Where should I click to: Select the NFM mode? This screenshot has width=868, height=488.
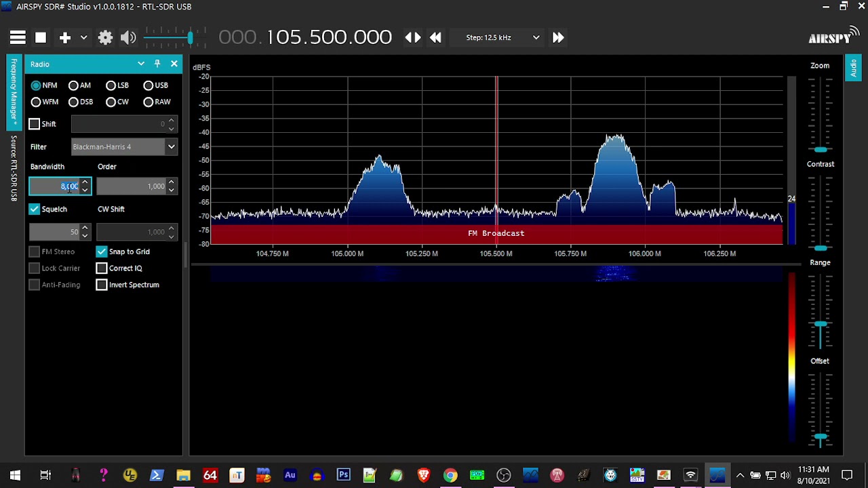(x=44, y=85)
